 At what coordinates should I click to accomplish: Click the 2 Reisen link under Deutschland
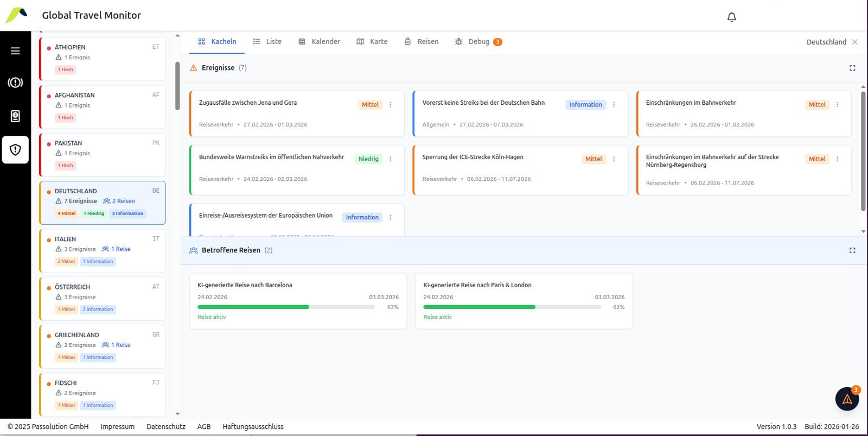(x=119, y=201)
